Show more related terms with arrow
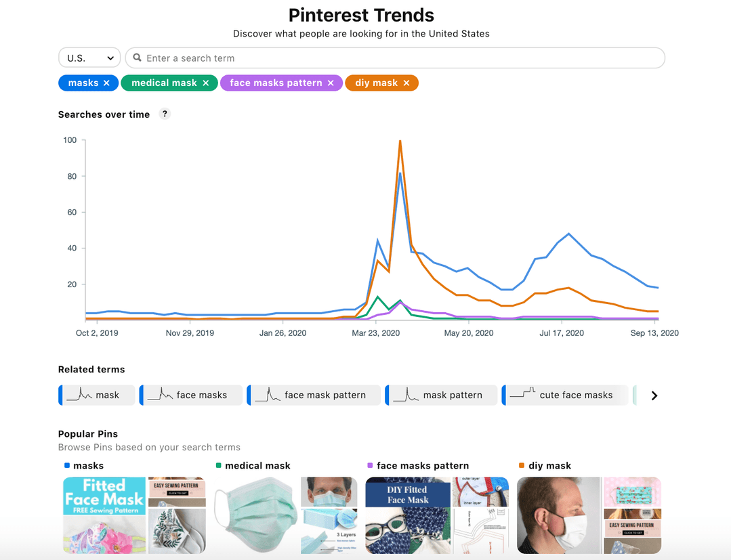Screen dimensions: 731x560 pos(654,395)
